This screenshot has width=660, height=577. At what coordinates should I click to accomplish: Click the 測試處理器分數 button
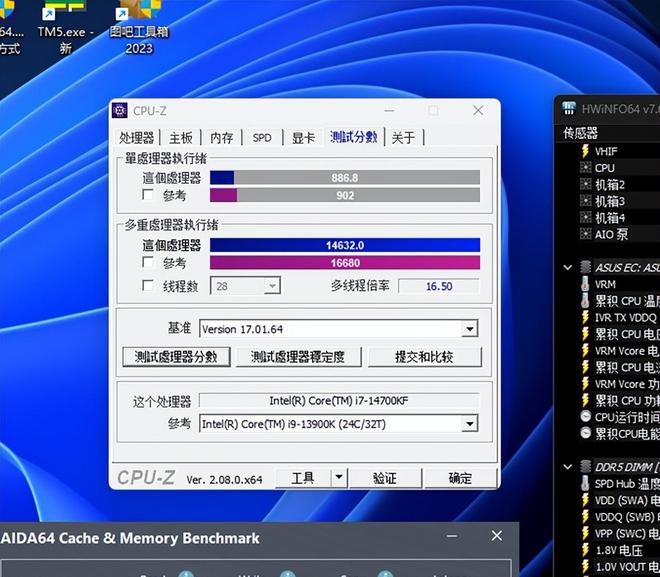point(176,357)
